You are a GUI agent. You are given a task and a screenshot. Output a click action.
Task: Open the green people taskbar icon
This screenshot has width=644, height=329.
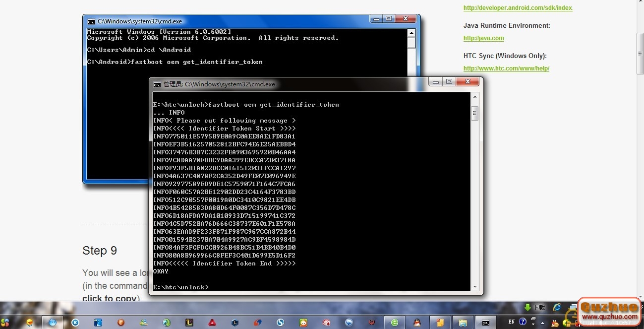tap(144, 323)
